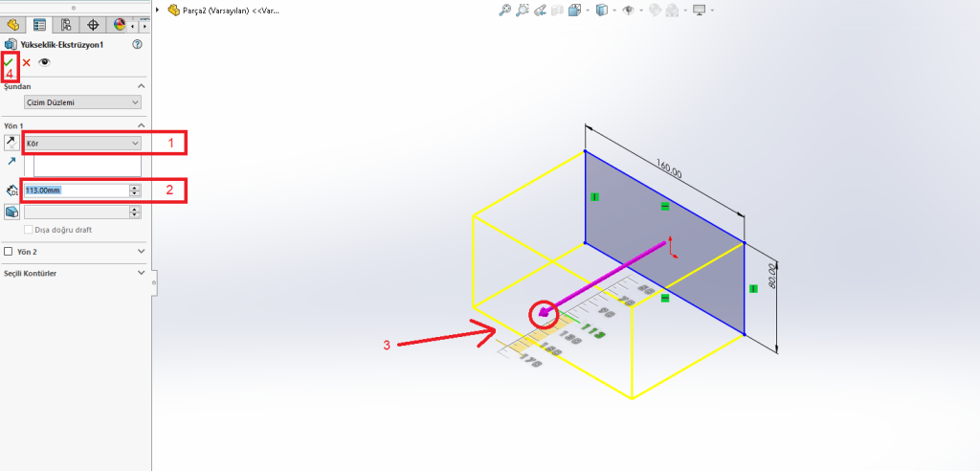The width and height of the screenshot is (980, 471).
Task: Cancel the extrusion with the red X
Action: 27,62
